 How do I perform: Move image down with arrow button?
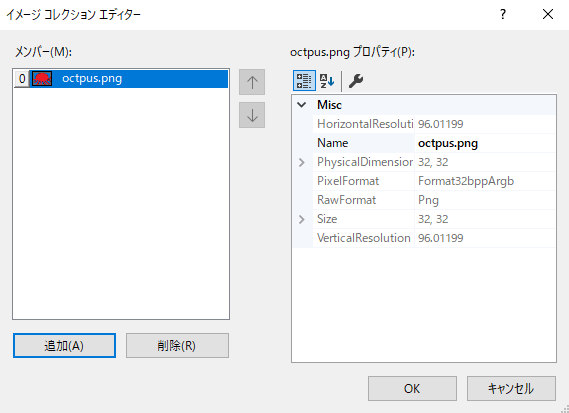point(252,115)
